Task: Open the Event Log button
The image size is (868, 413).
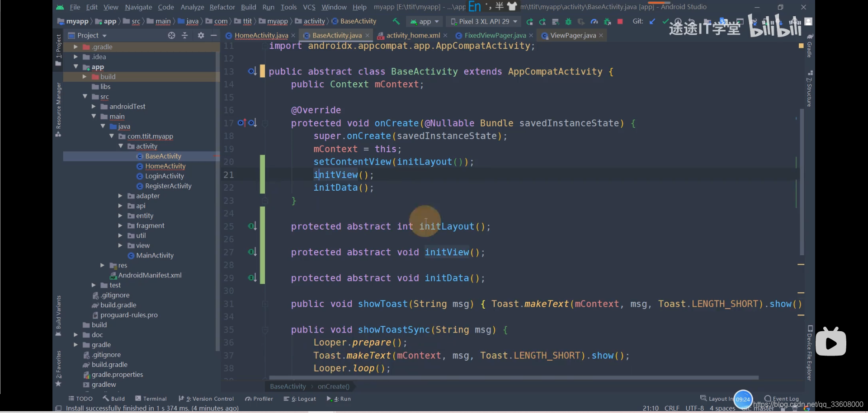Action: [782, 399]
